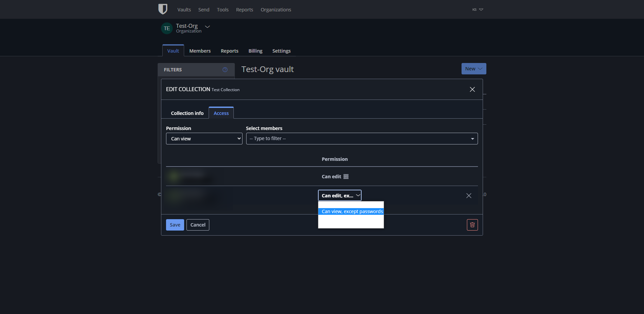Delete the collection using the trash icon
This screenshot has width=644, height=314.
[x=472, y=225]
